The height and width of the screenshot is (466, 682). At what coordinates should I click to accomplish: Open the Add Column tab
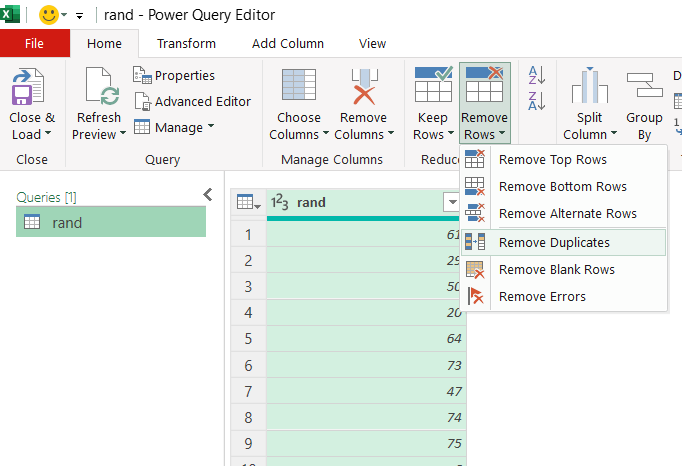point(288,43)
